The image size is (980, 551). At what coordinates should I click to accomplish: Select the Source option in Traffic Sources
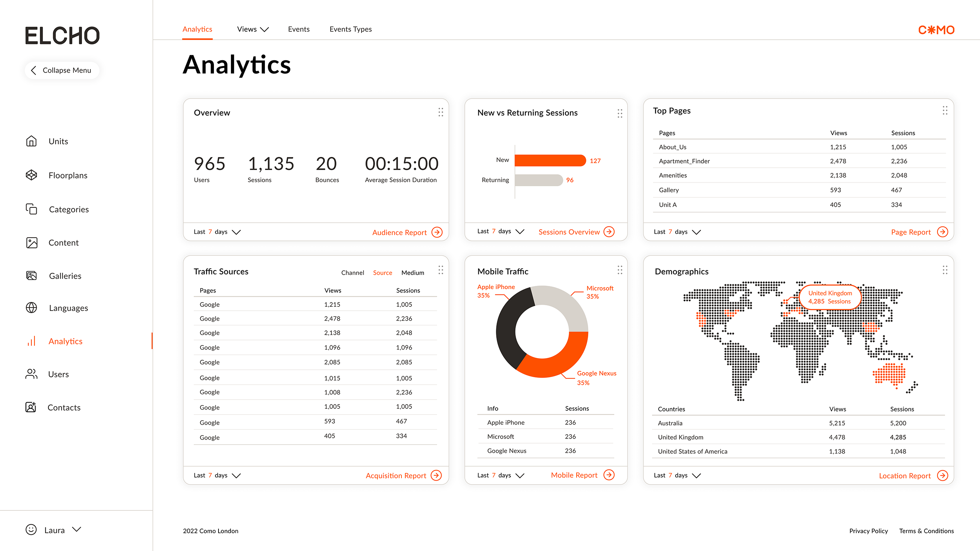point(382,273)
